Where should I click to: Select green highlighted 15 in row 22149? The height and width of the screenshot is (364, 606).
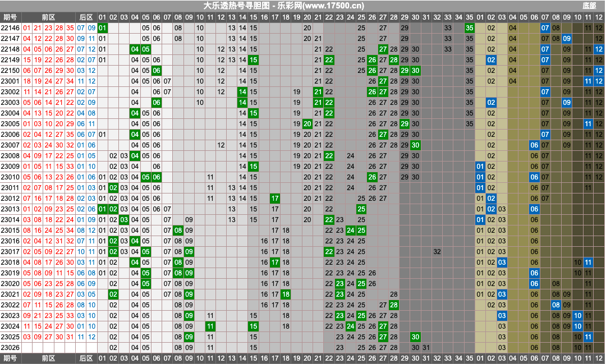(253, 60)
